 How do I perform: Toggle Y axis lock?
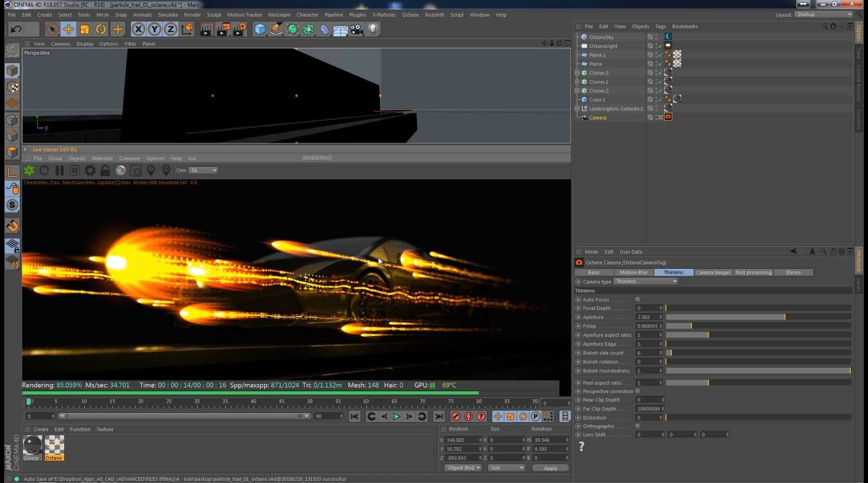point(155,29)
